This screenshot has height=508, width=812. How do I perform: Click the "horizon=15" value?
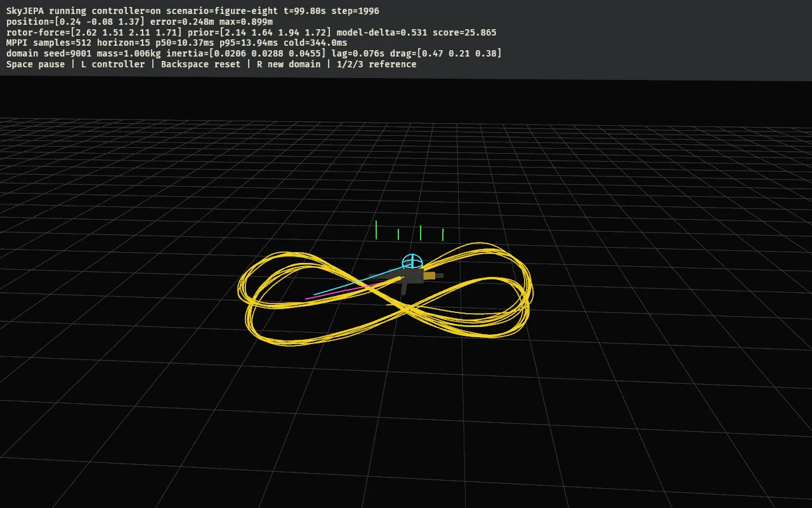tap(124, 43)
